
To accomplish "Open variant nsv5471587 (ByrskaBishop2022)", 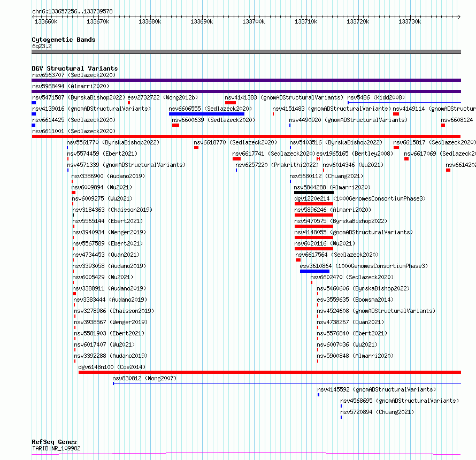I will point(79,97).
